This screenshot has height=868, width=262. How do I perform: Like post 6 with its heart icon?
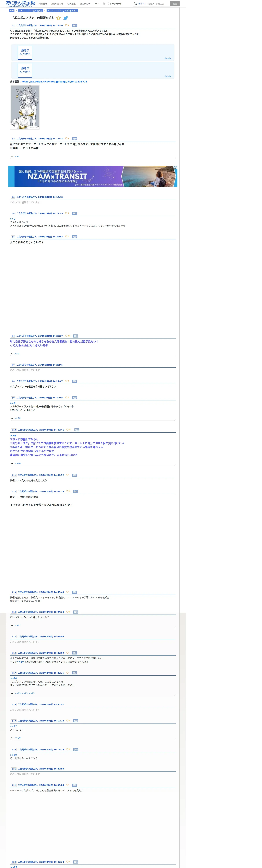[x=66, y=336]
